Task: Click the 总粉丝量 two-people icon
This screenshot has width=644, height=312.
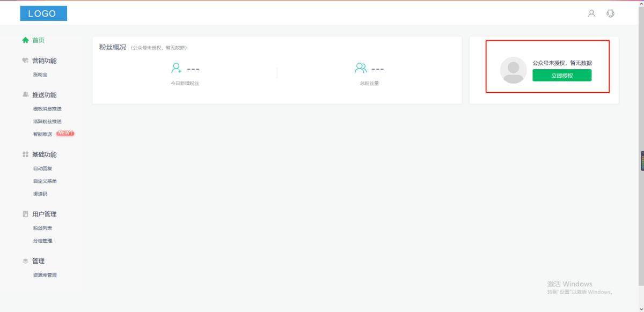Action: coord(361,68)
